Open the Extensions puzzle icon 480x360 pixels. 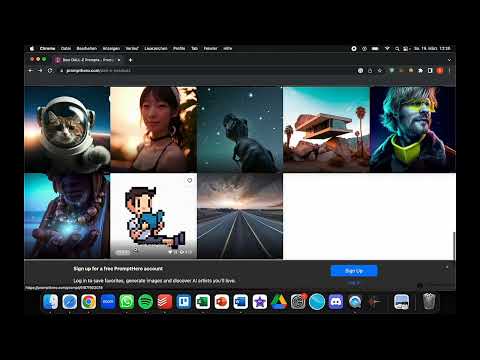point(421,71)
